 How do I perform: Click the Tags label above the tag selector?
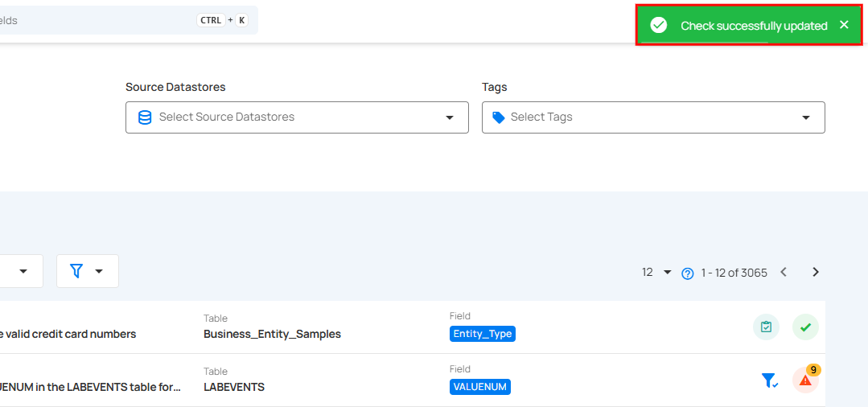[x=495, y=87]
